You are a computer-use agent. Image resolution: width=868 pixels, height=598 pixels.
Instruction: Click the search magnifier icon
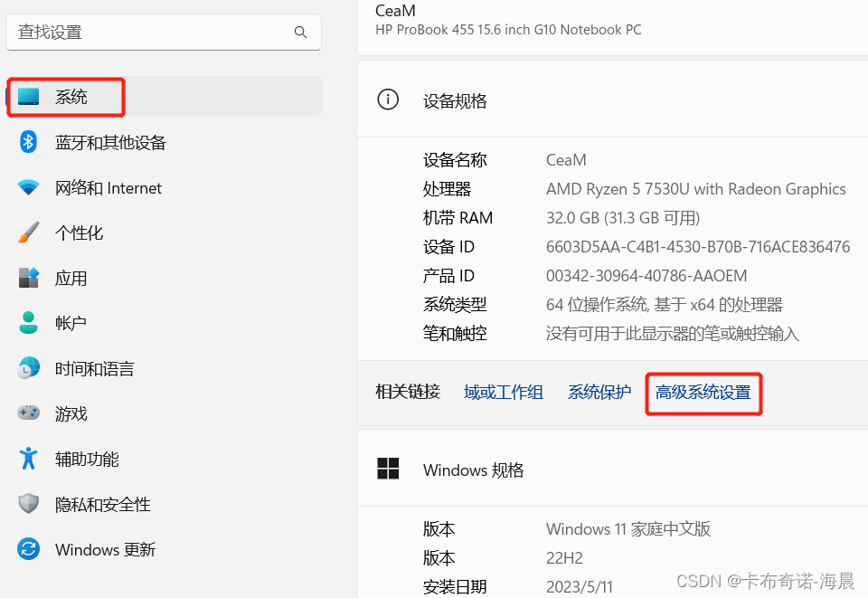click(300, 32)
